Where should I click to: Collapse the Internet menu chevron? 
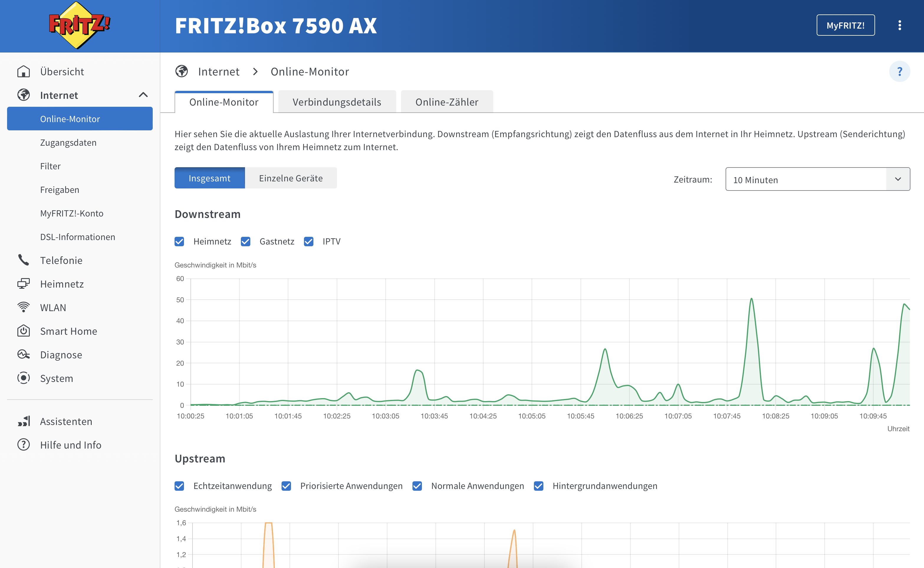tap(143, 95)
